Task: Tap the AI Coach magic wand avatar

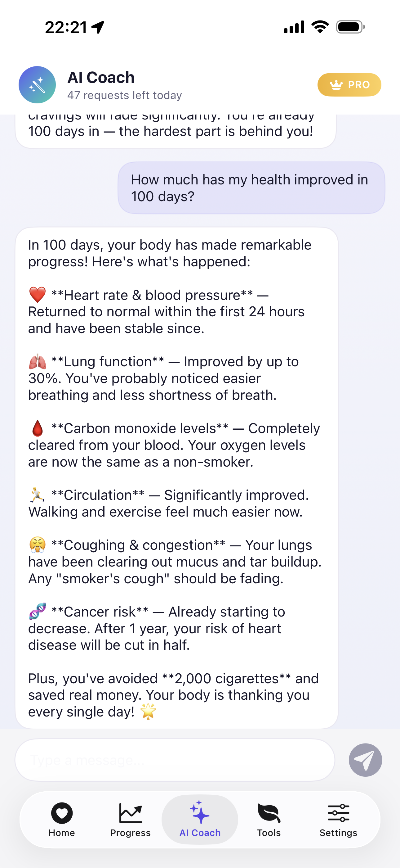Action: [37, 84]
